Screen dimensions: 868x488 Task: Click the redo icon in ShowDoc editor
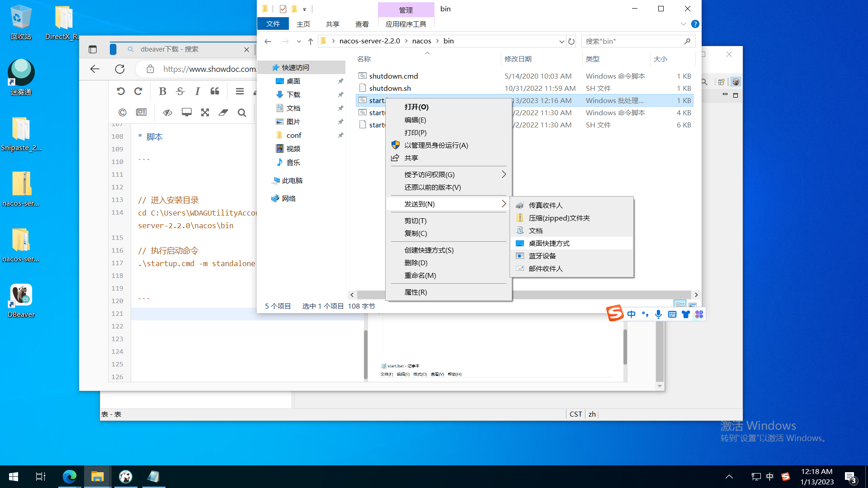click(x=138, y=91)
